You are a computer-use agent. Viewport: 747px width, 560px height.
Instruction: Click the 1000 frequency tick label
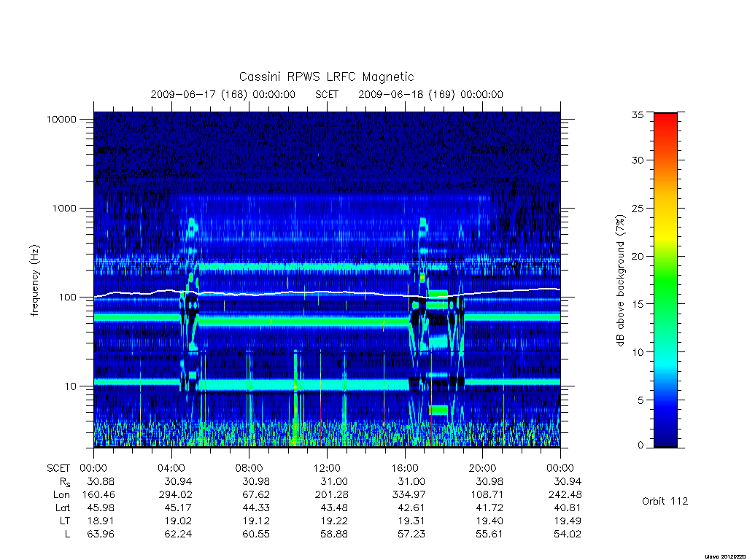[x=64, y=208]
